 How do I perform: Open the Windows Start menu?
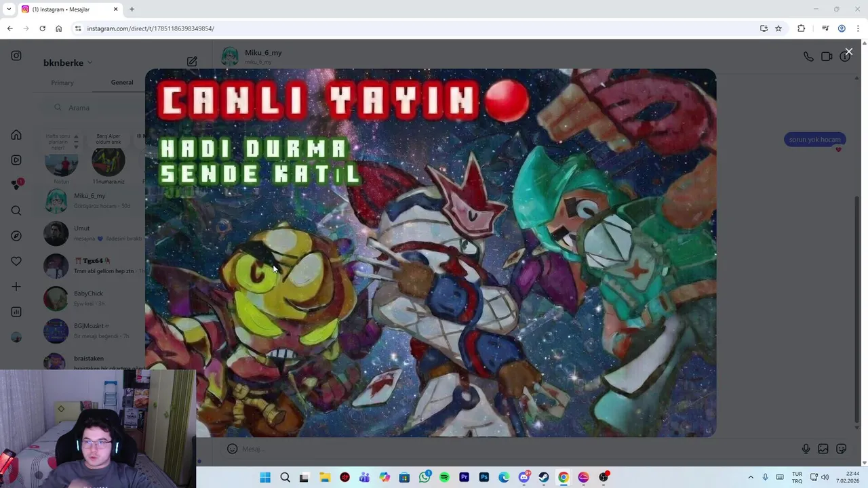coord(265,477)
